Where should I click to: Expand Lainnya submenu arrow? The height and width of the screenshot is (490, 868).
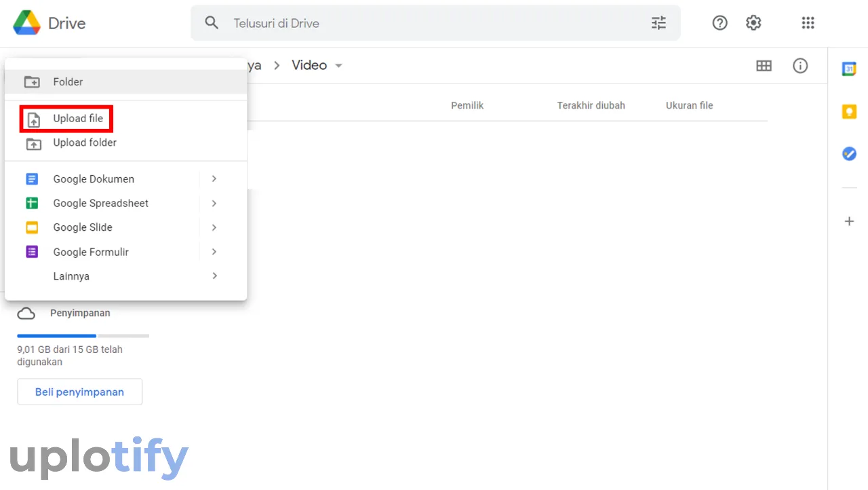[214, 276]
